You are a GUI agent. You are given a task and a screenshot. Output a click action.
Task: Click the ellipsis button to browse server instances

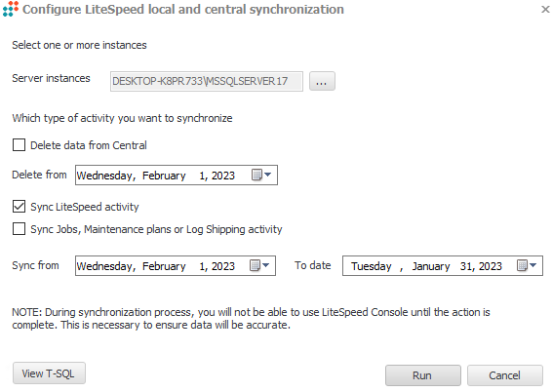[x=322, y=81]
